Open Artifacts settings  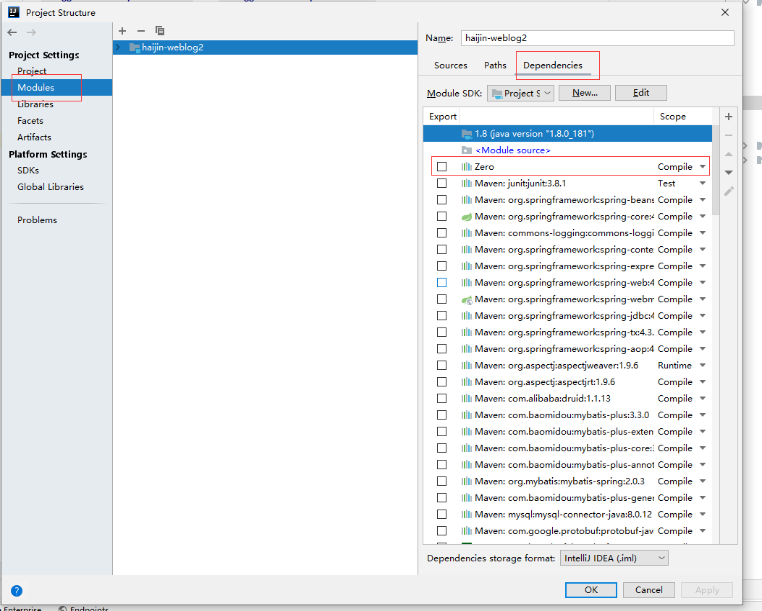click(x=34, y=137)
